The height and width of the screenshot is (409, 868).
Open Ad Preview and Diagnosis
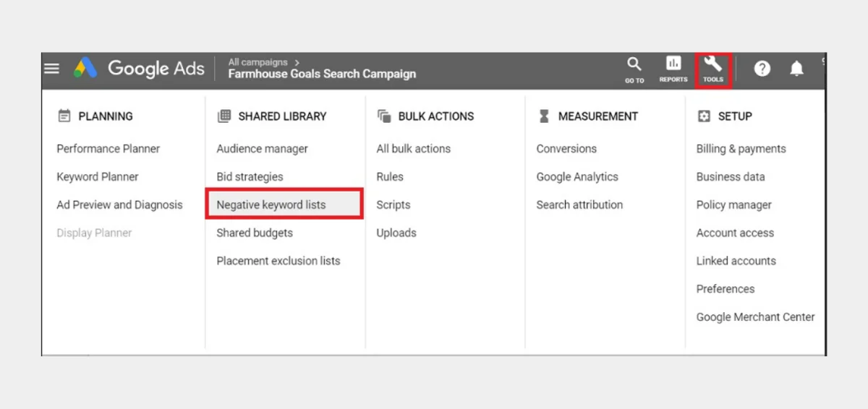(120, 205)
